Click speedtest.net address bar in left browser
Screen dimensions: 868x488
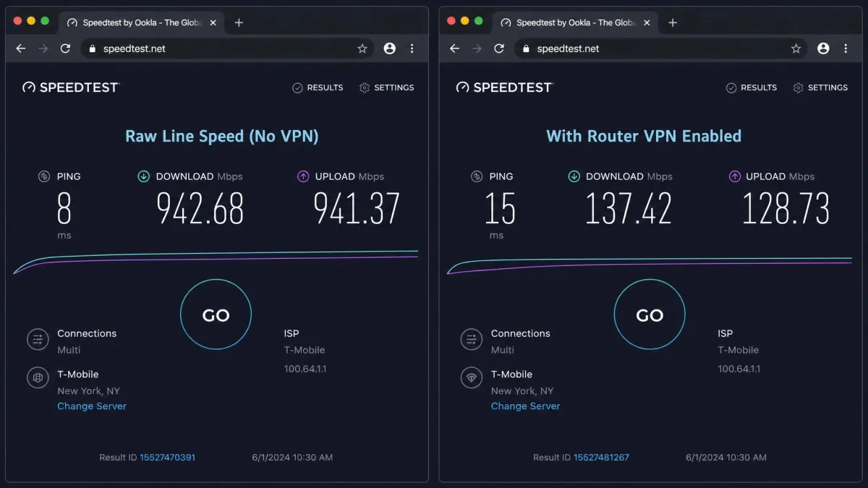tap(229, 48)
